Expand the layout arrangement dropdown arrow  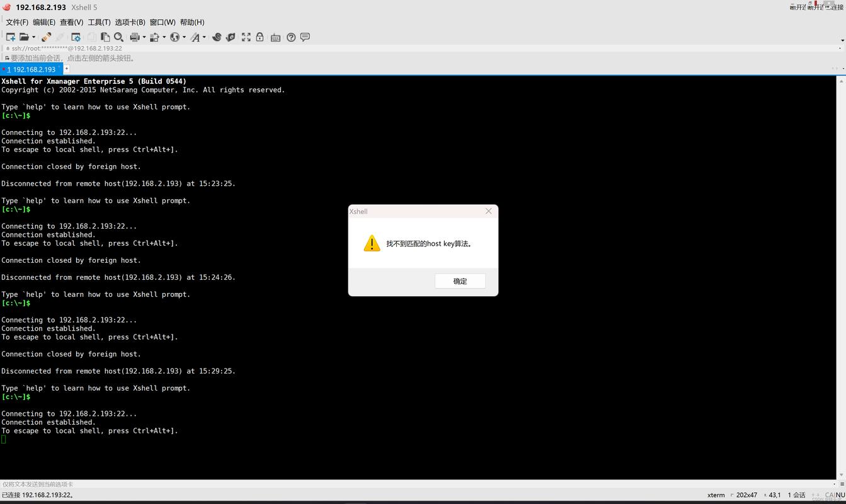(164, 37)
